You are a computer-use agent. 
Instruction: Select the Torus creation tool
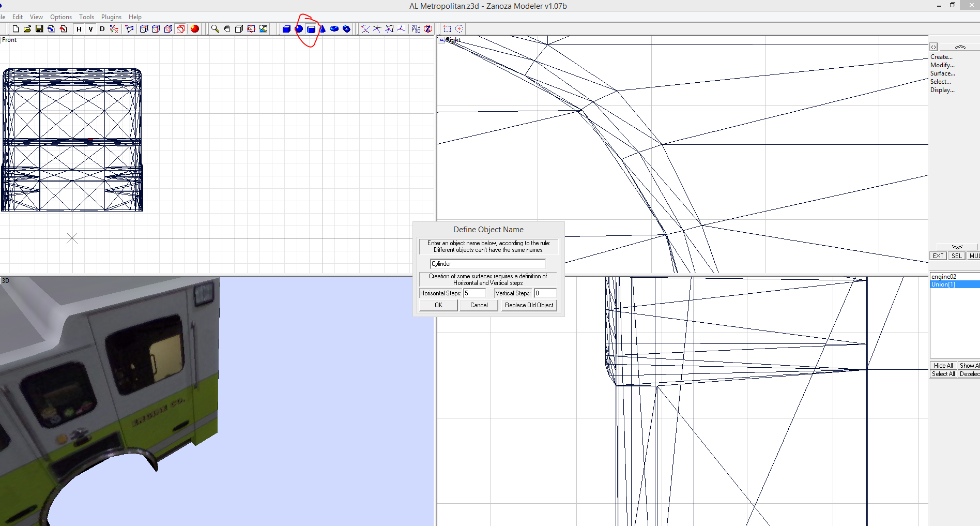[x=334, y=29]
